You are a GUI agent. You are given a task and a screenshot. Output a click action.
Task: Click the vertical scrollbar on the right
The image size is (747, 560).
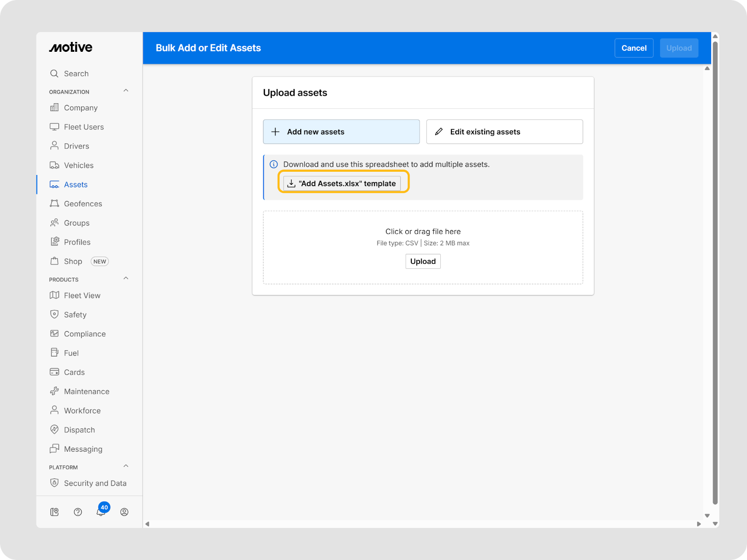[715, 271]
